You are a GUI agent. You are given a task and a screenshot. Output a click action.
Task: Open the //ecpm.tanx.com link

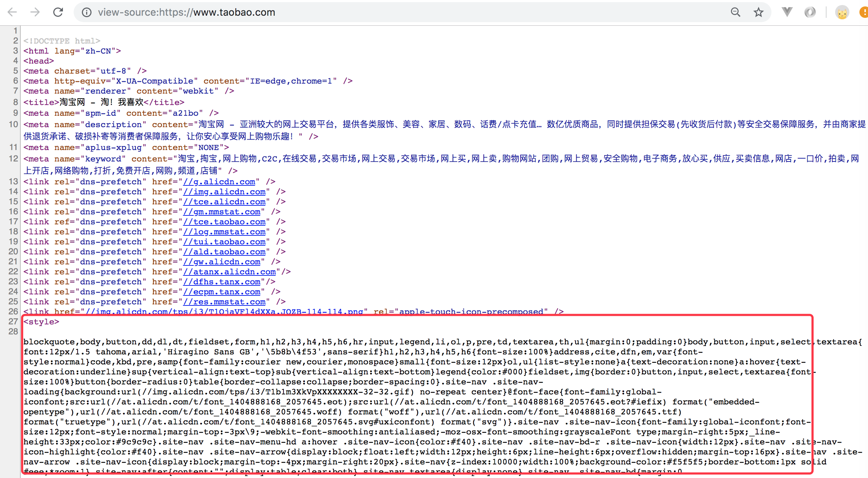(222, 292)
